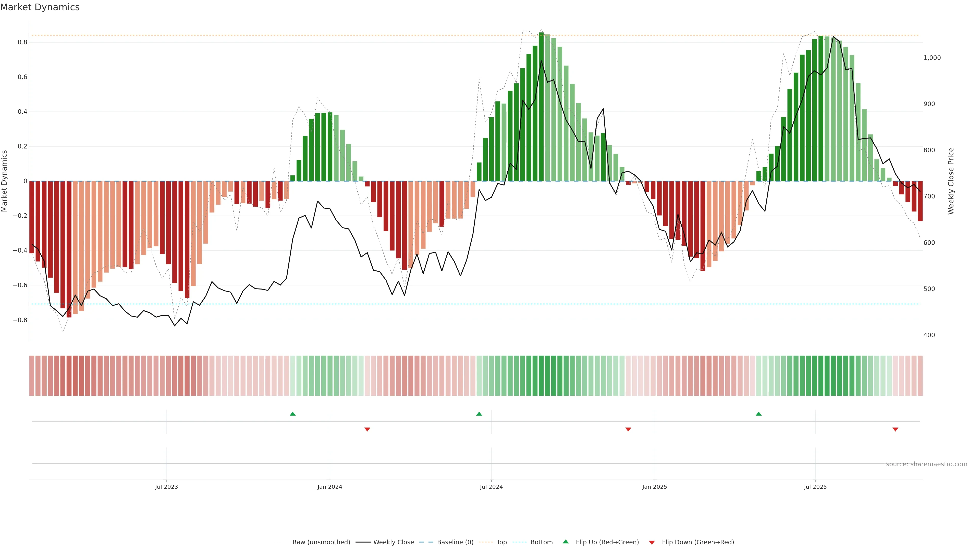The width and height of the screenshot is (980, 551).
Task: Click the Jul 2023 x-axis label
Action: tap(166, 487)
